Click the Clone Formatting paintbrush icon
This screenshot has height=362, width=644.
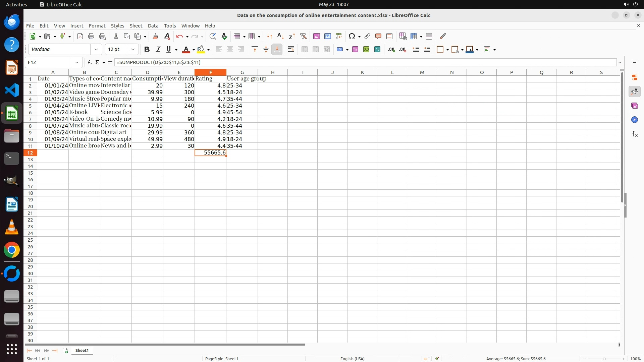pos(155,36)
